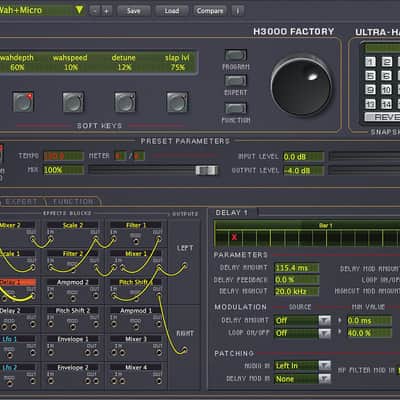Viewport: 400px width, 400px height.
Task: Click the detune soft key knob
Action: [x=125, y=102]
